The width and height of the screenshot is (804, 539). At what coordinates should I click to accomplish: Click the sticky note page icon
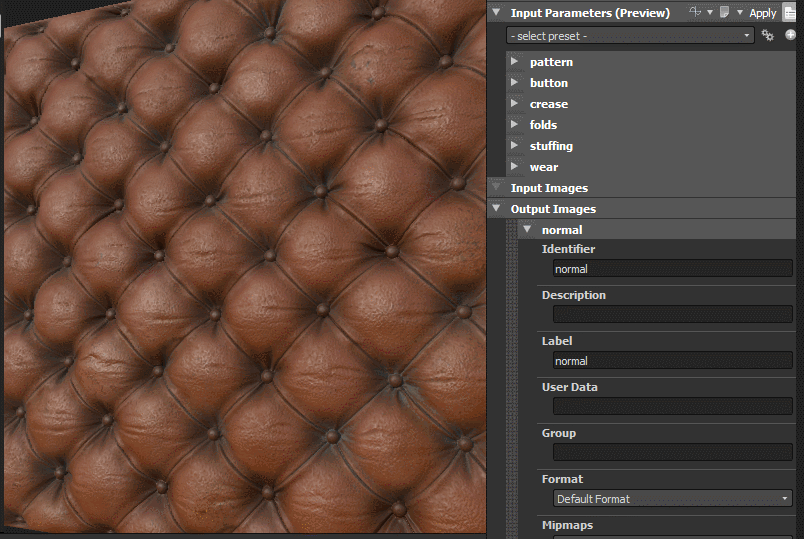point(724,12)
